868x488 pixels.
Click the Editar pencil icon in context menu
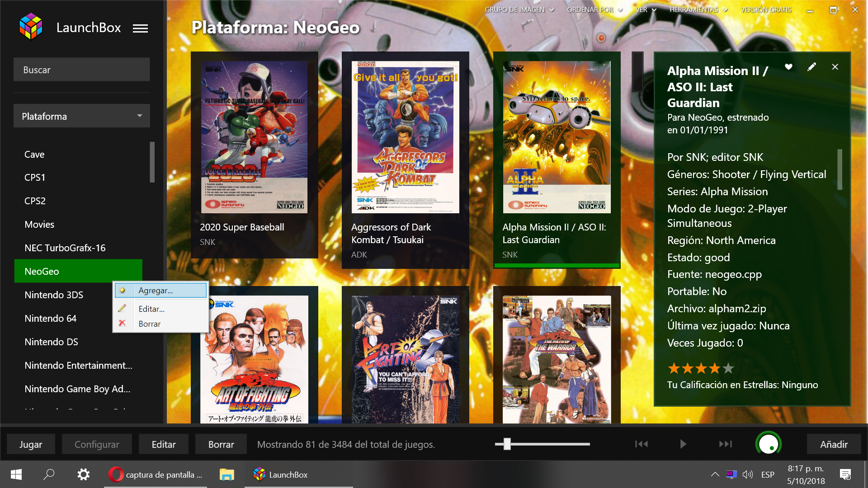coord(122,309)
